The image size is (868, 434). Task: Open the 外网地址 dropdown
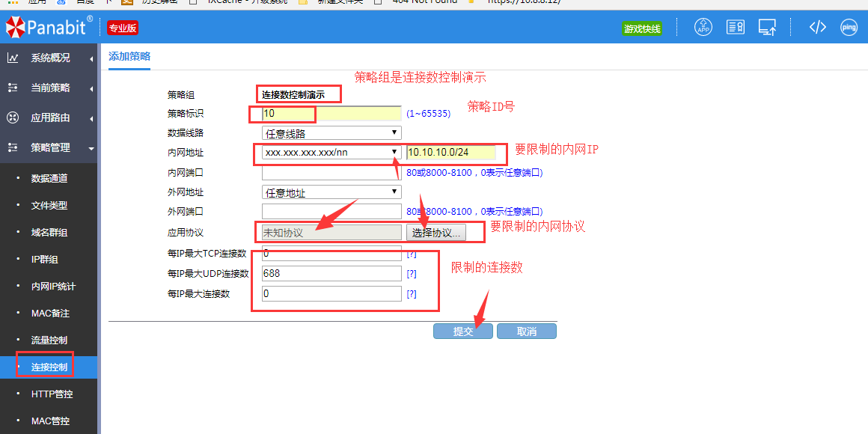pyautogui.click(x=331, y=192)
